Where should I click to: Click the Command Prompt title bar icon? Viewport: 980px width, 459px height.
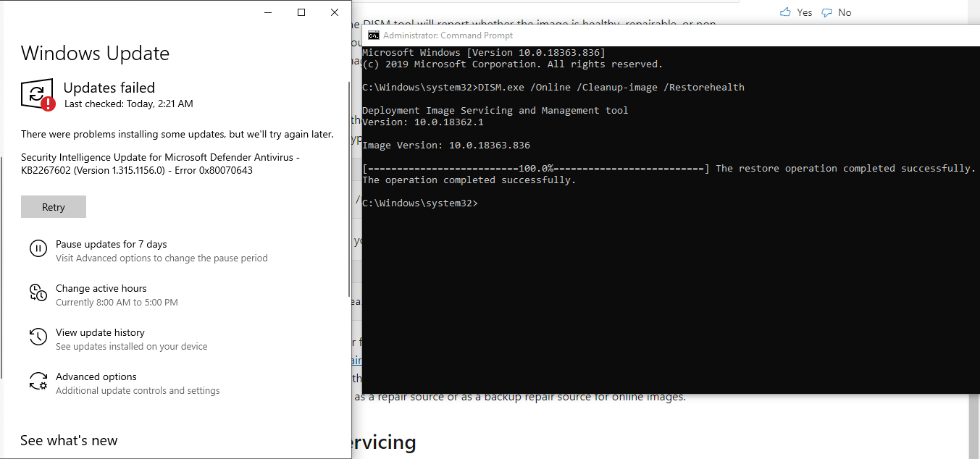[x=373, y=35]
